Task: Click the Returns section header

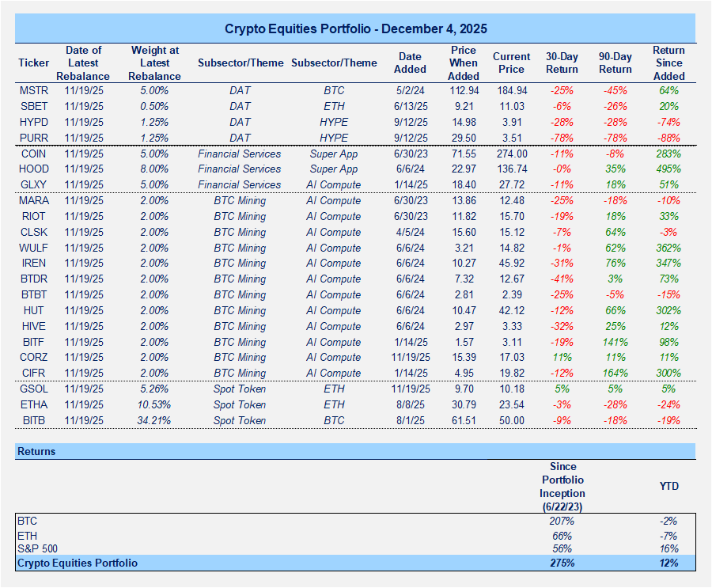Action: (37, 451)
